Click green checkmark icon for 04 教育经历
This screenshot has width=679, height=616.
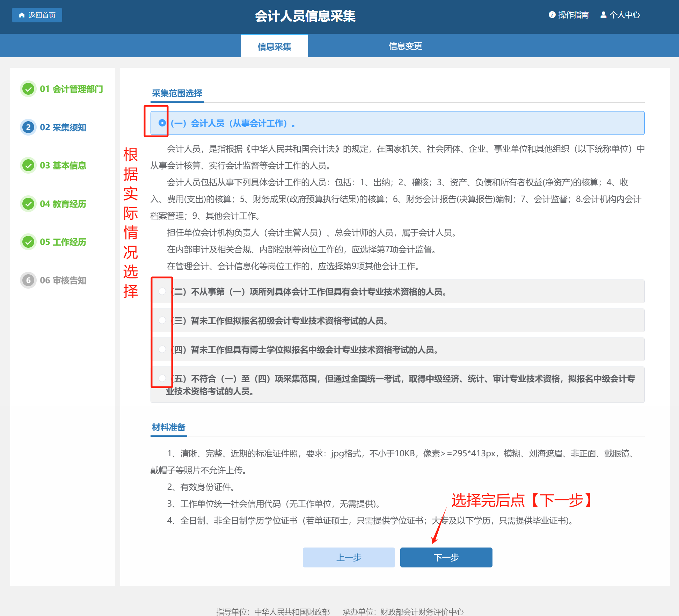coord(28,204)
